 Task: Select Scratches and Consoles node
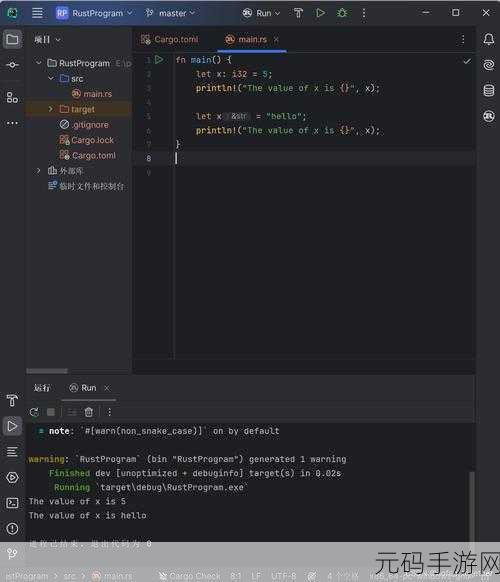[x=86, y=186]
